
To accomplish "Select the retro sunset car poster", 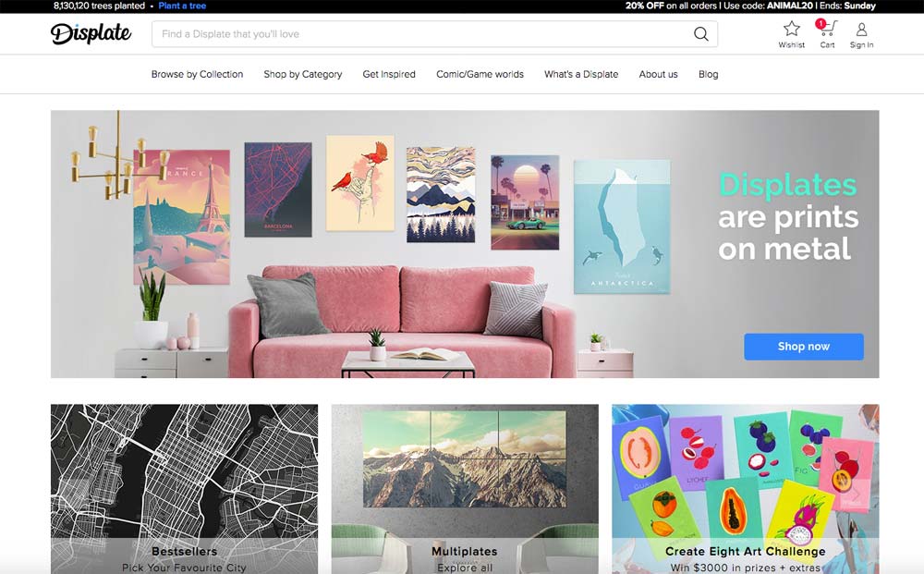I will tap(525, 202).
